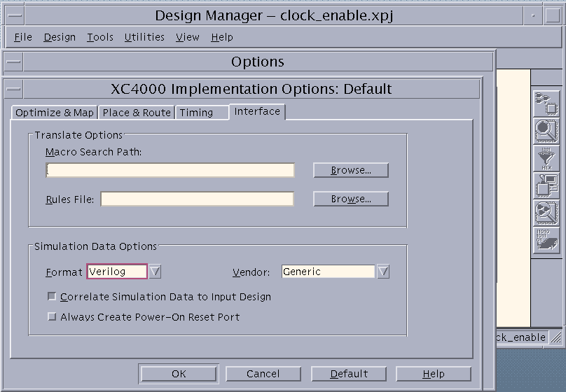The height and width of the screenshot is (392, 566).
Task: Expand the Format dropdown arrow
Action: pos(156,272)
